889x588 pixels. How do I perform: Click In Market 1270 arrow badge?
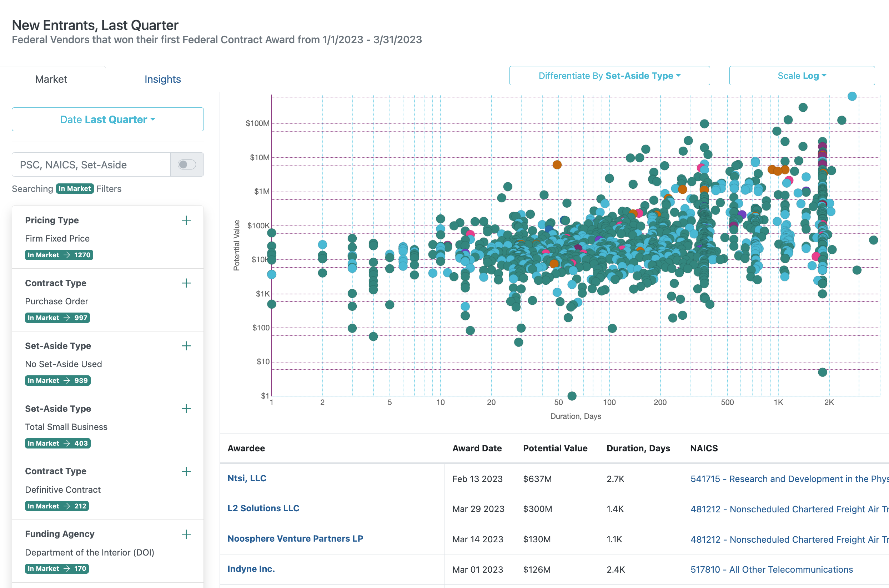tap(59, 255)
